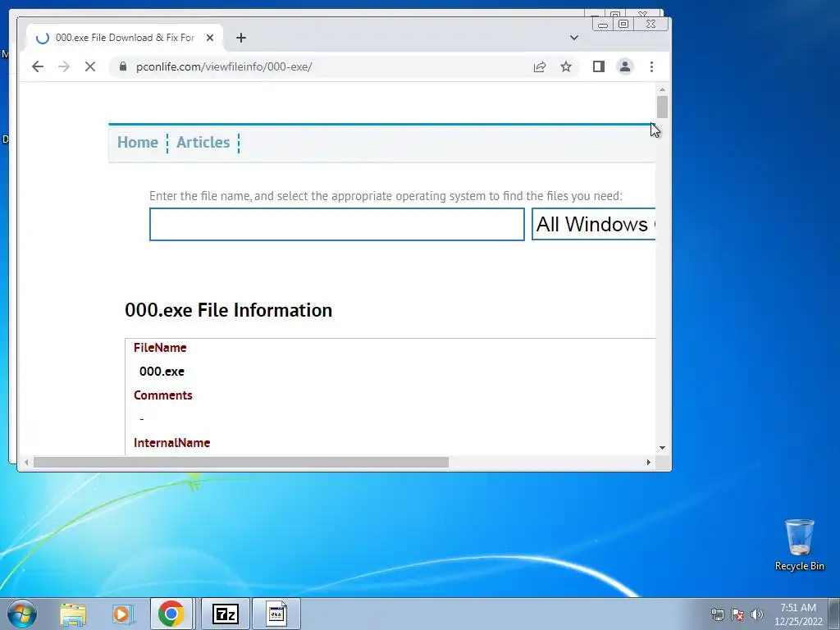Click the vertical scrollbar down arrow
The image size is (840, 630).
click(x=662, y=448)
